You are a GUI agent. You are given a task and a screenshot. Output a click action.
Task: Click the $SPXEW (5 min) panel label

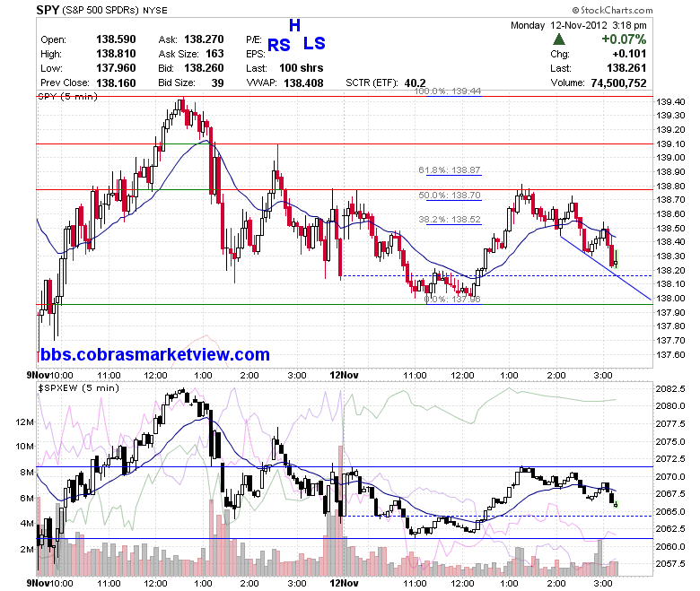(x=79, y=388)
